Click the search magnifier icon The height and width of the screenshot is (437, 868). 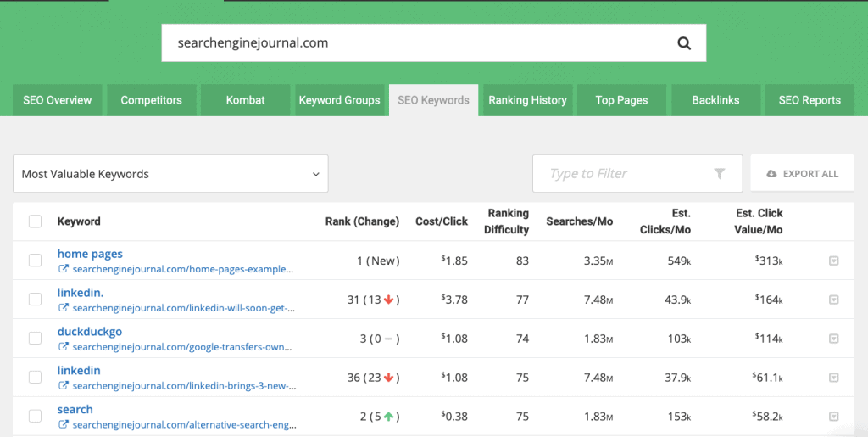tap(684, 43)
